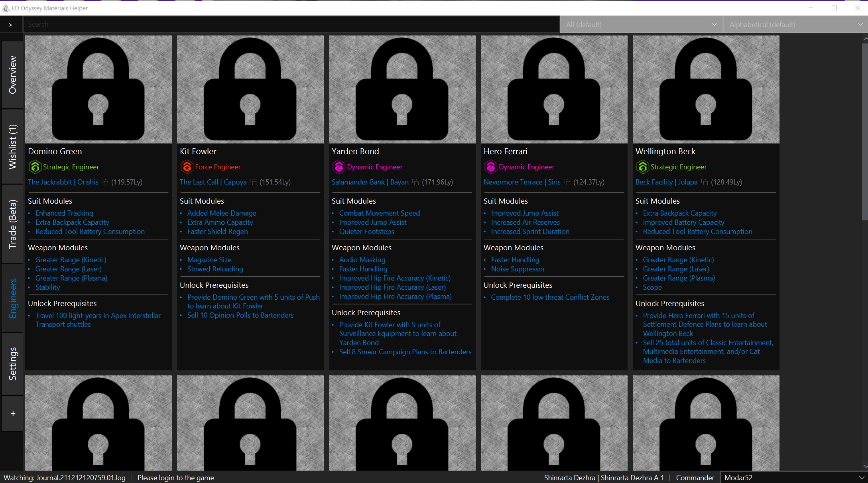Screen dimensions: 868x483
Task: Click Domino Green's padlock thumbnail
Action: click(x=98, y=89)
